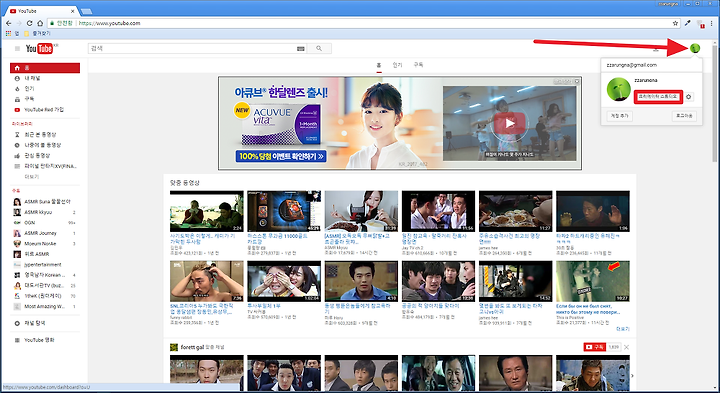
Task: Open a new browser tab
Action: pyautogui.click(x=86, y=11)
